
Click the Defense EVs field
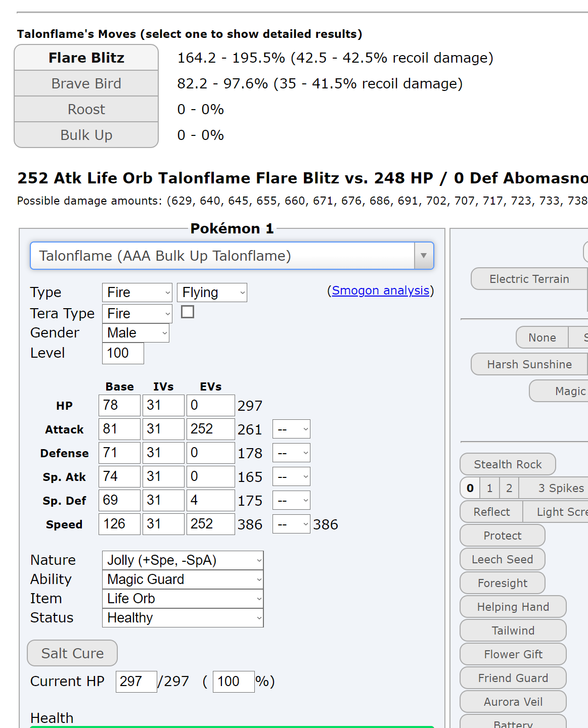pyautogui.click(x=211, y=453)
